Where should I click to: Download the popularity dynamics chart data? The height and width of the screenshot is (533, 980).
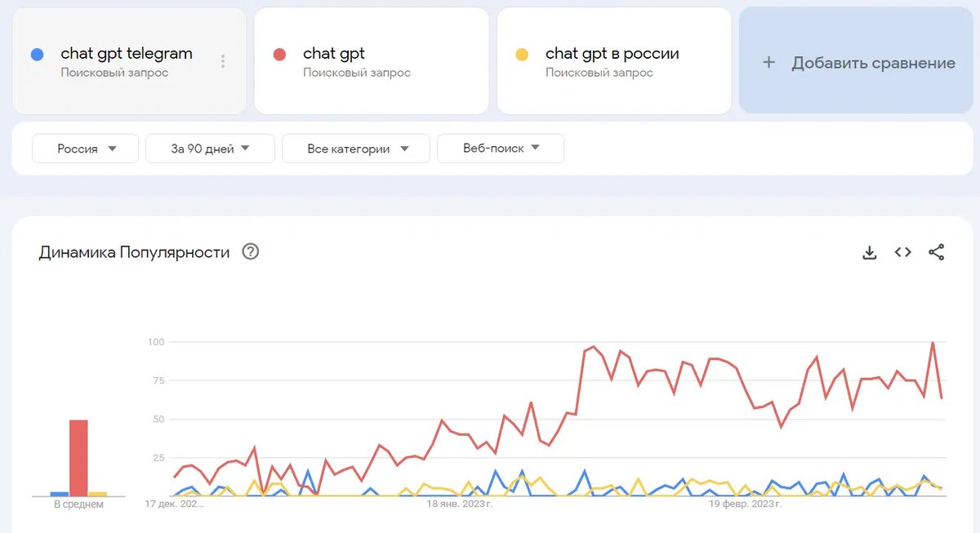coord(870,251)
